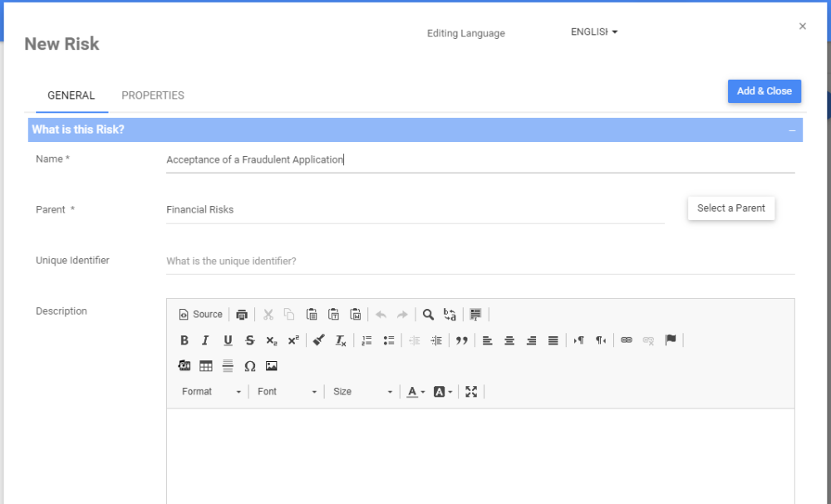Close the New Risk dialog
Viewport: 831px width, 504px height.
pos(803,27)
